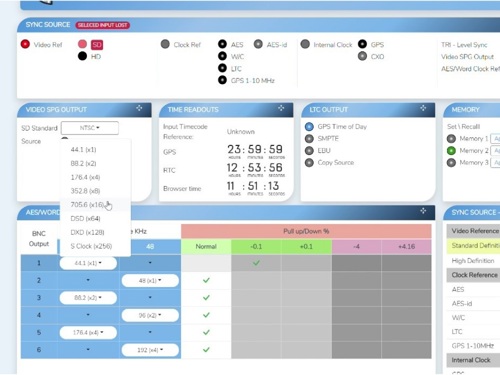Choose DSD (x64) from the open list
Viewport: 500px width, 375px height.
tap(95, 218)
